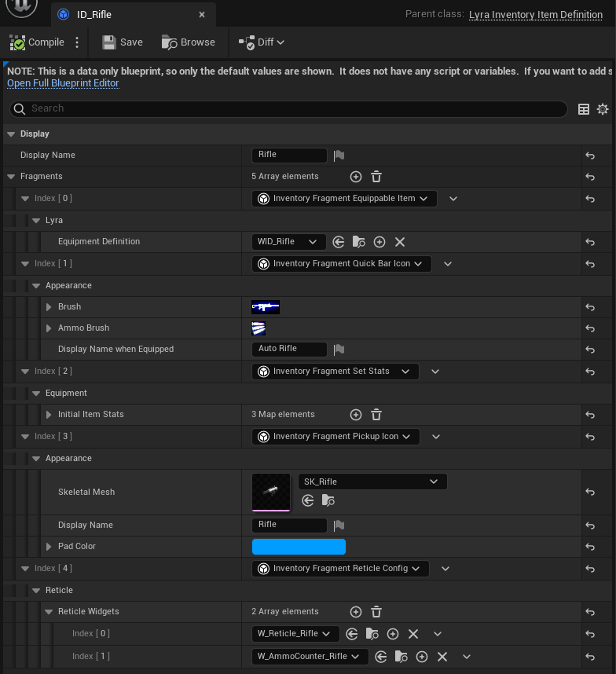The height and width of the screenshot is (674, 616).
Task: Use selected asset for W_AmmoCounter_Rifle slot
Action: click(x=380, y=657)
